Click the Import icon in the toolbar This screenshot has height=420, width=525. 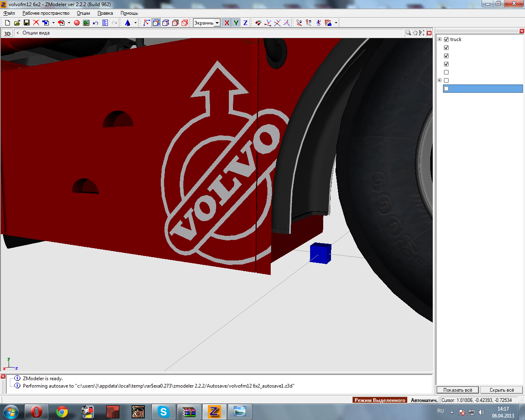46,23
